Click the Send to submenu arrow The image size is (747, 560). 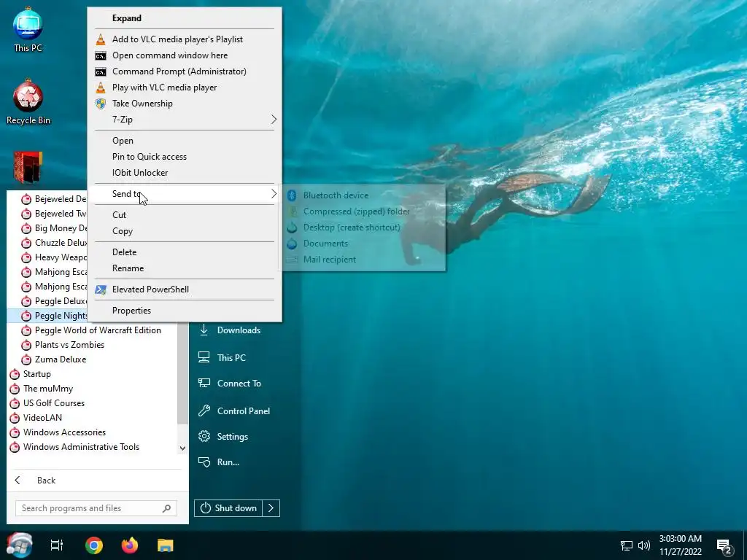coord(274,194)
